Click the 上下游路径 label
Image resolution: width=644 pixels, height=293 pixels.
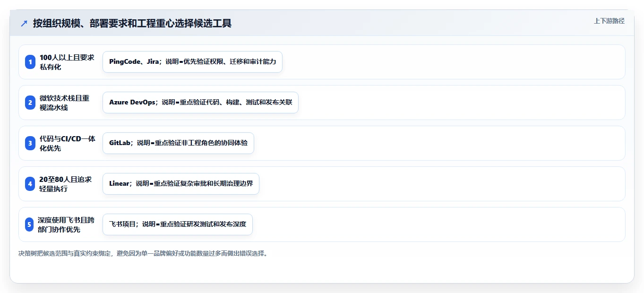point(609,21)
